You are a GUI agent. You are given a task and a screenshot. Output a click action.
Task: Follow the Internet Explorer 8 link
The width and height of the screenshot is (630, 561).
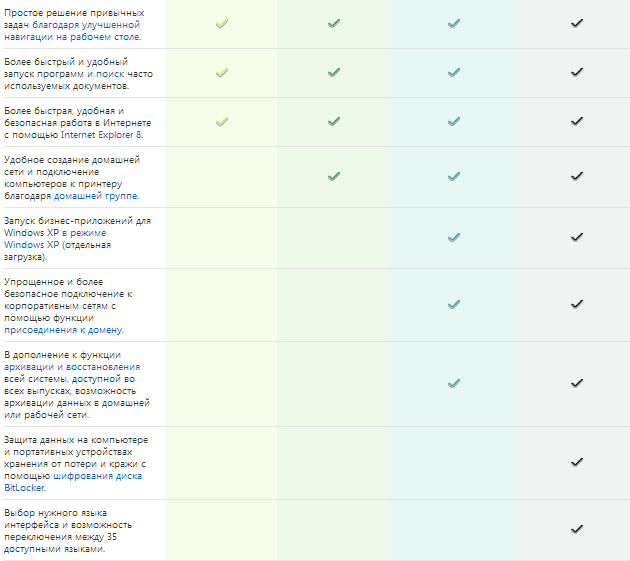pyautogui.click(x=101, y=135)
